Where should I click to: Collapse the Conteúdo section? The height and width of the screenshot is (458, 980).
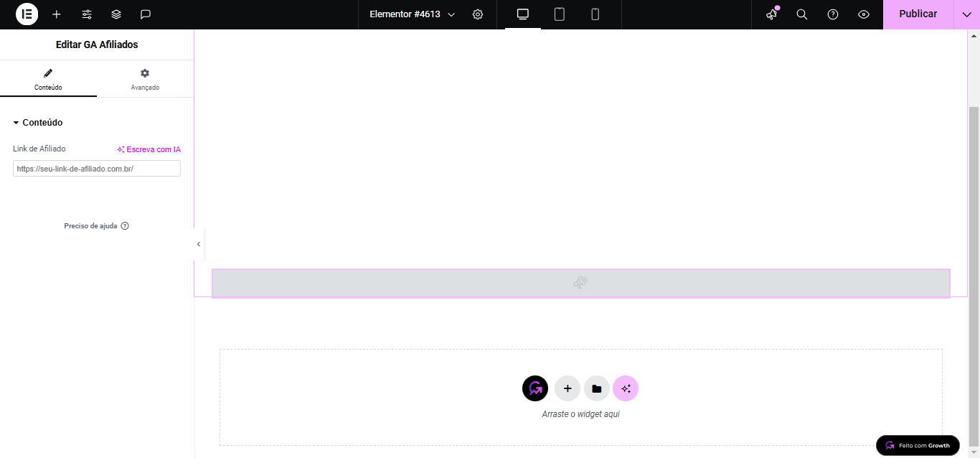(x=38, y=123)
